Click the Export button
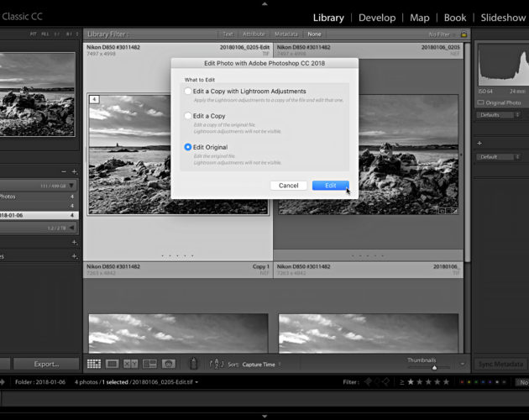Viewport: 529px width, 420px height. point(46,364)
